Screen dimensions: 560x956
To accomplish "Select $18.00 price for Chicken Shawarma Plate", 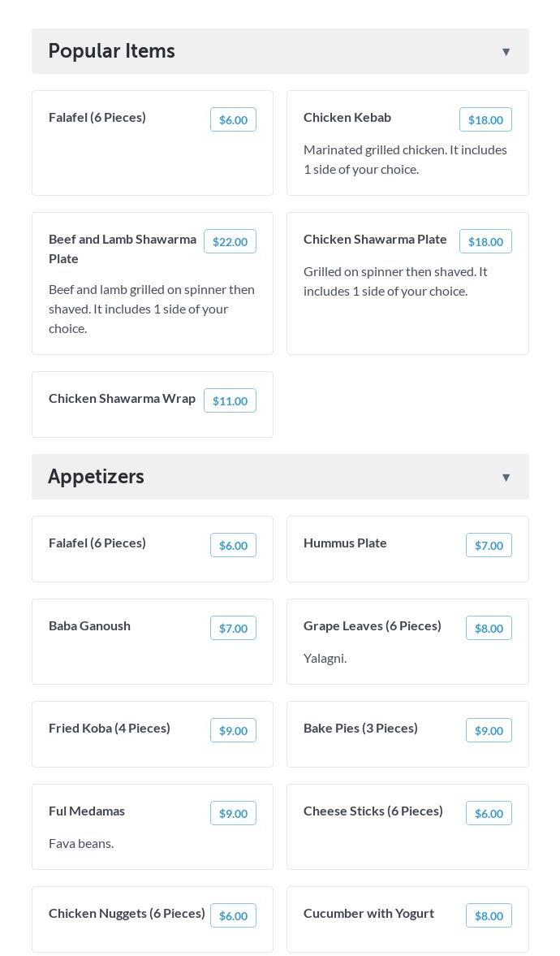I will 485,241.
